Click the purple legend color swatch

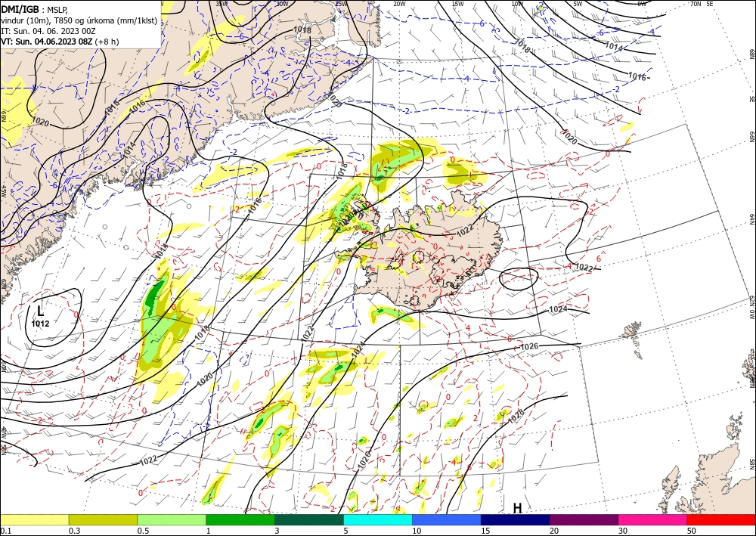click(x=584, y=519)
